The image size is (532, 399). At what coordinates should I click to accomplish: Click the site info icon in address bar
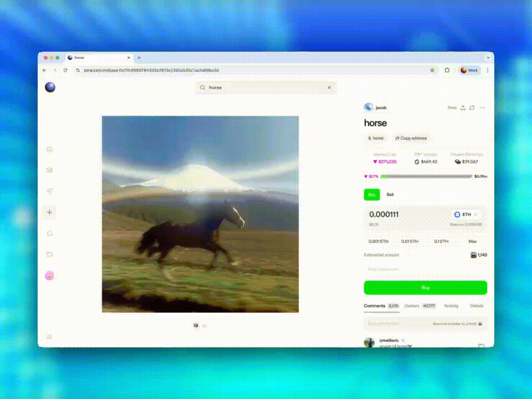pos(78,70)
